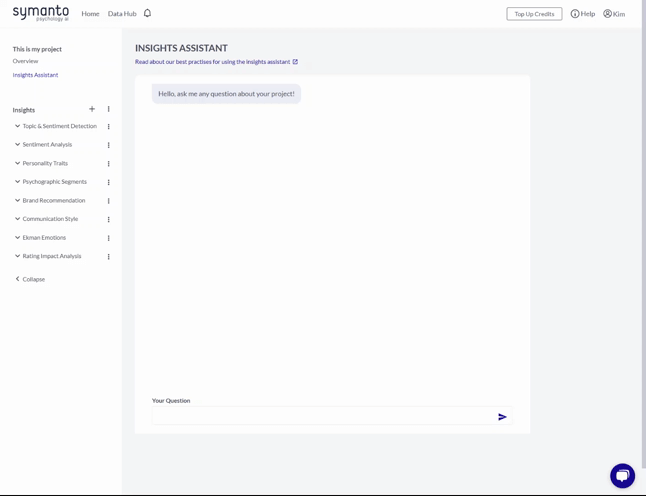This screenshot has height=496, width=646.
Task: Open Ekman Emotions options menu
Action: [x=108, y=238]
